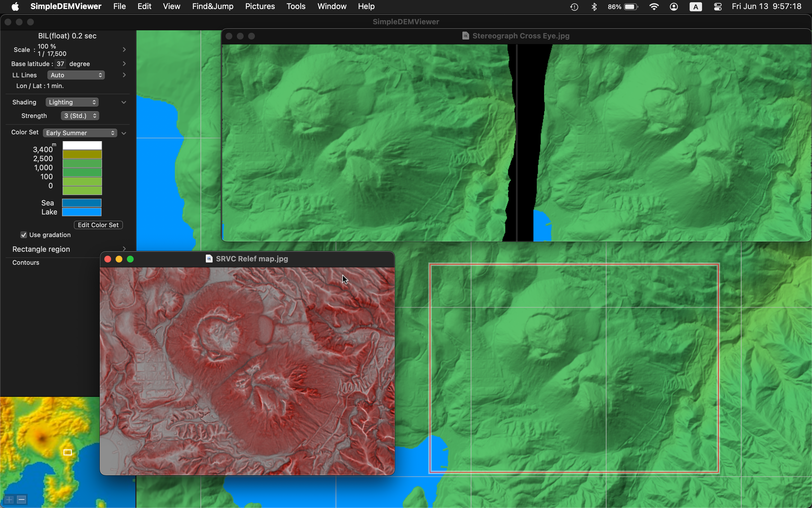Click the zoom-in plus button on the overview map
This screenshot has height=508, width=812.
click(9, 500)
